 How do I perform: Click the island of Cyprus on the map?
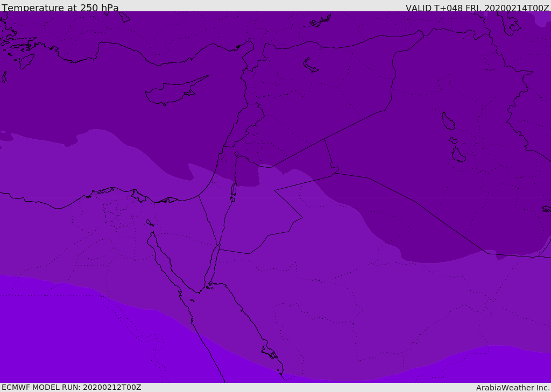click(176, 91)
